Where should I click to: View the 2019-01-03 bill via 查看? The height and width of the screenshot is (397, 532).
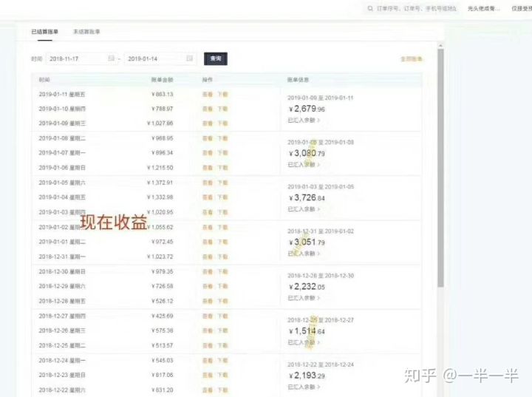208,212
